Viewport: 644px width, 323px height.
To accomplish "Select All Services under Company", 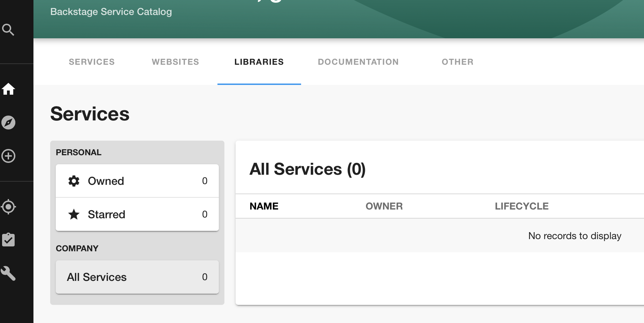I will point(137,277).
